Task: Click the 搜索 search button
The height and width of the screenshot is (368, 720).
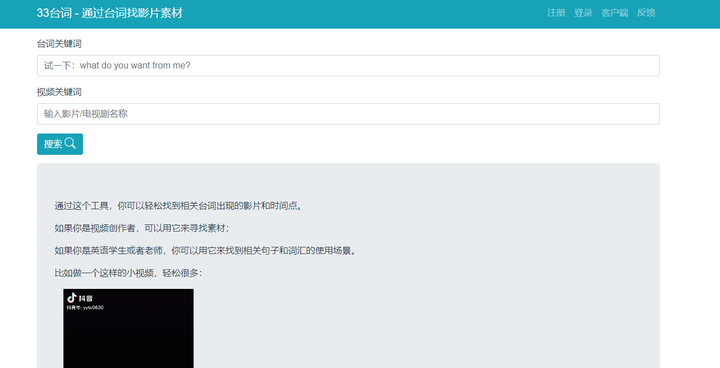Action: (x=60, y=144)
